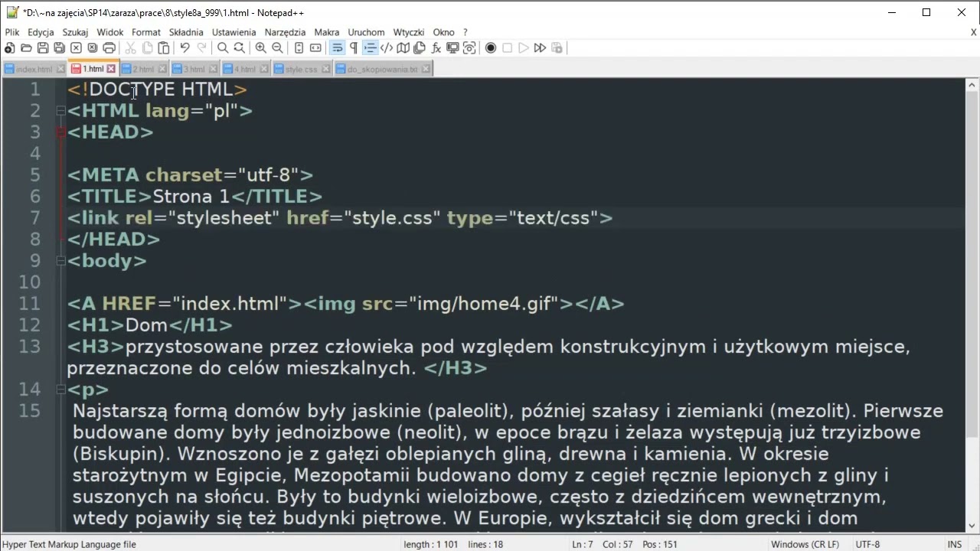Image resolution: width=980 pixels, height=551 pixels.
Task: Open the Document List panel icon
Action: point(420,48)
